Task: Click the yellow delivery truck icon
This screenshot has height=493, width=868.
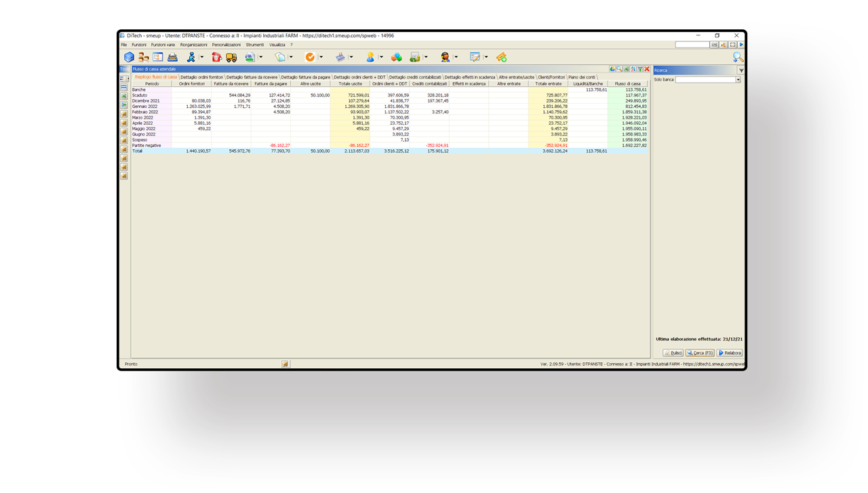Action: pos(231,57)
